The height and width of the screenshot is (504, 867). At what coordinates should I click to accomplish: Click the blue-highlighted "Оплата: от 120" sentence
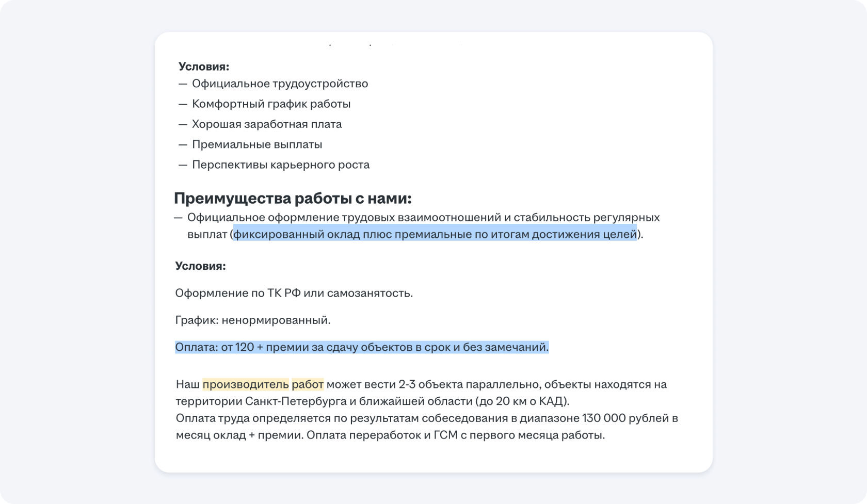[x=361, y=347]
